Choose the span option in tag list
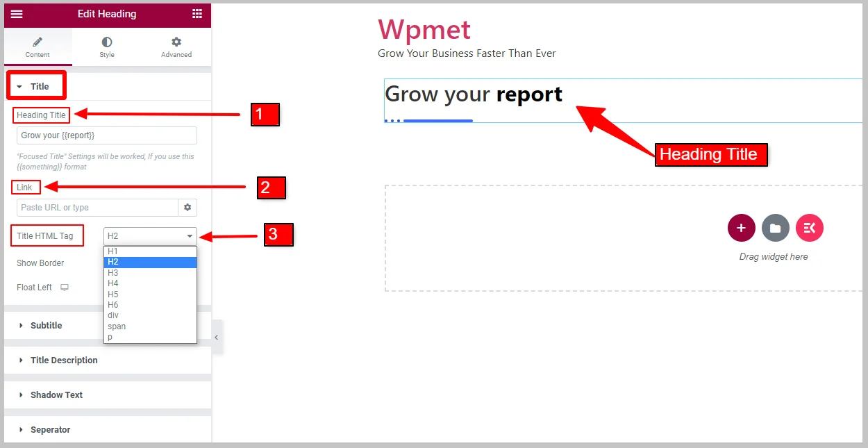868x448 pixels. tap(117, 326)
